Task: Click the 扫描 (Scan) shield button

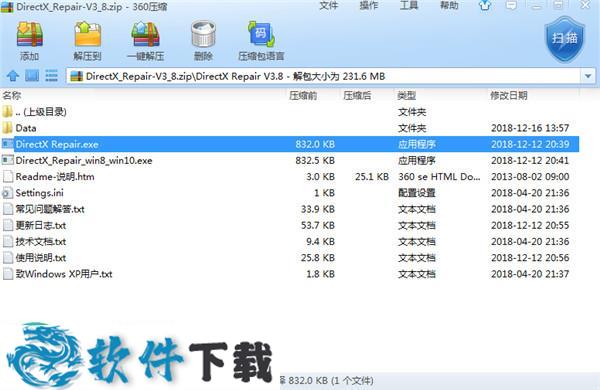Action: (x=565, y=39)
